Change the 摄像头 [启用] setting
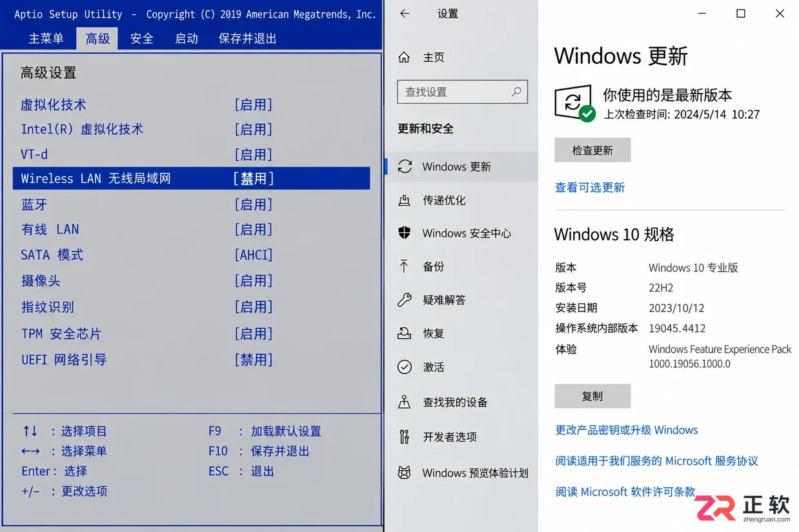799x532 pixels. pos(253,281)
